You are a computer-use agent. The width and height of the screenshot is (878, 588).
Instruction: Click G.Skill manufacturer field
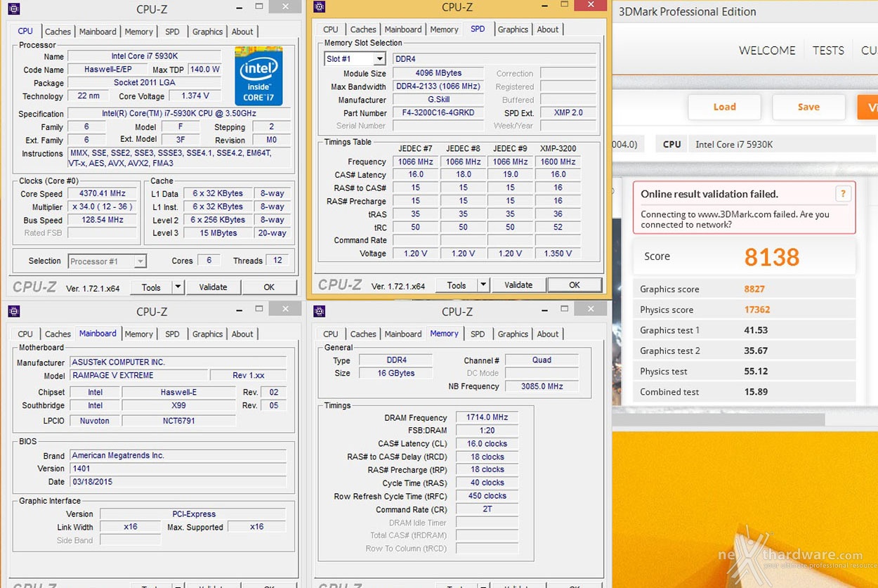[438, 100]
